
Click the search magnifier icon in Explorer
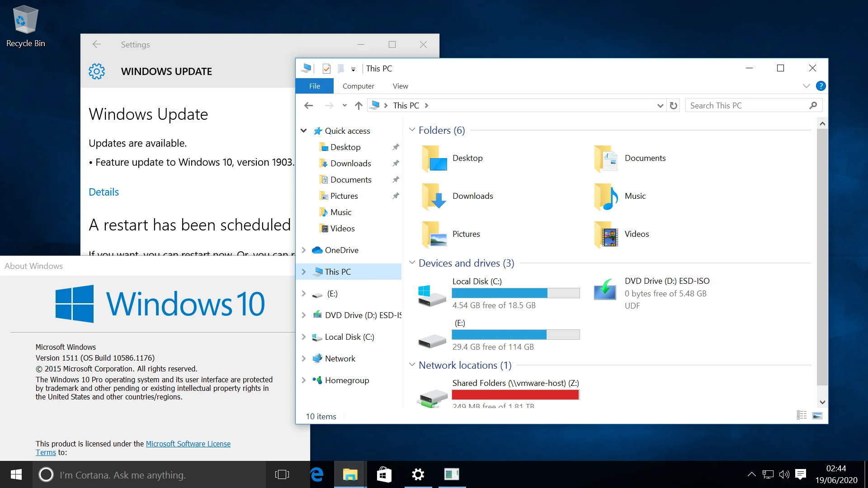[813, 105]
